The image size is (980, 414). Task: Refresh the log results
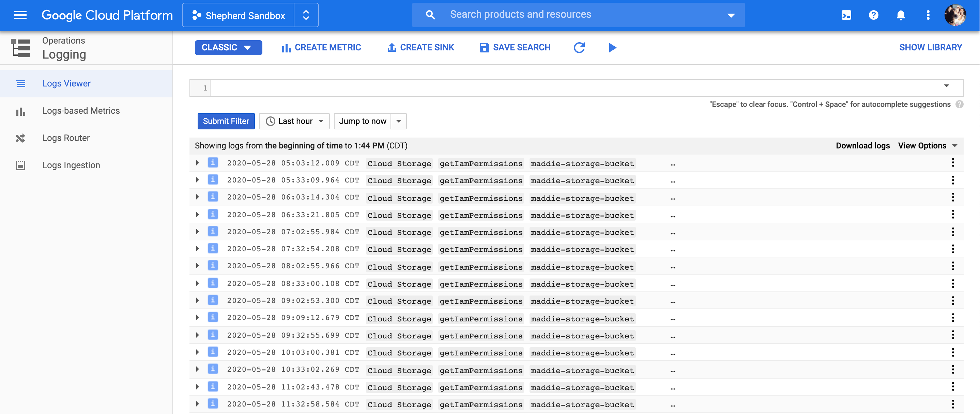579,48
